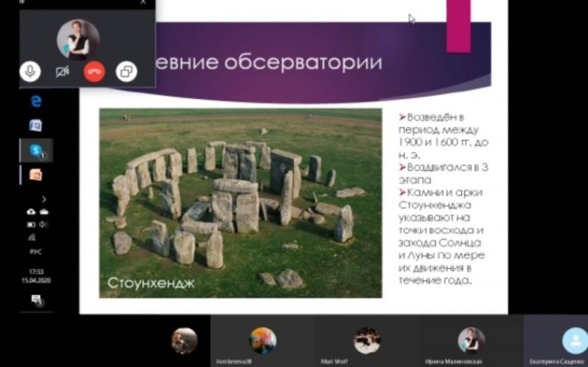Open the clock showing 17:53 15.04.2020
The image size is (588, 367).
(x=36, y=276)
